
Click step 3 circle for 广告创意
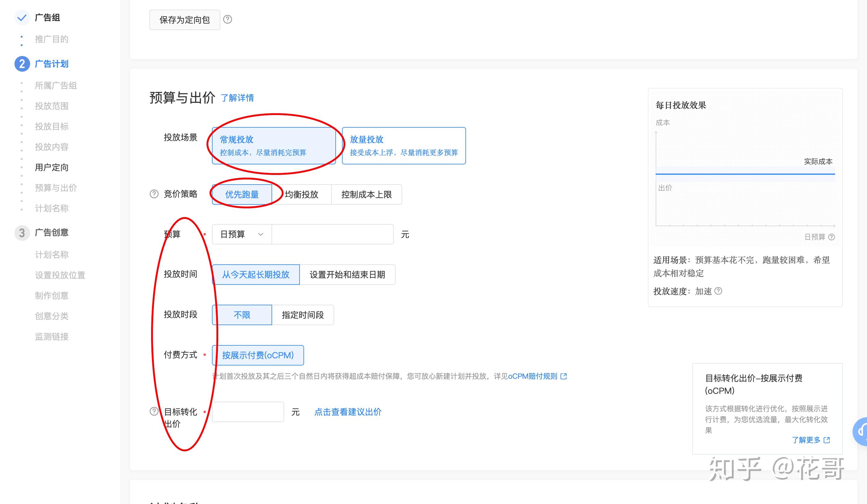pyautogui.click(x=22, y=233)
